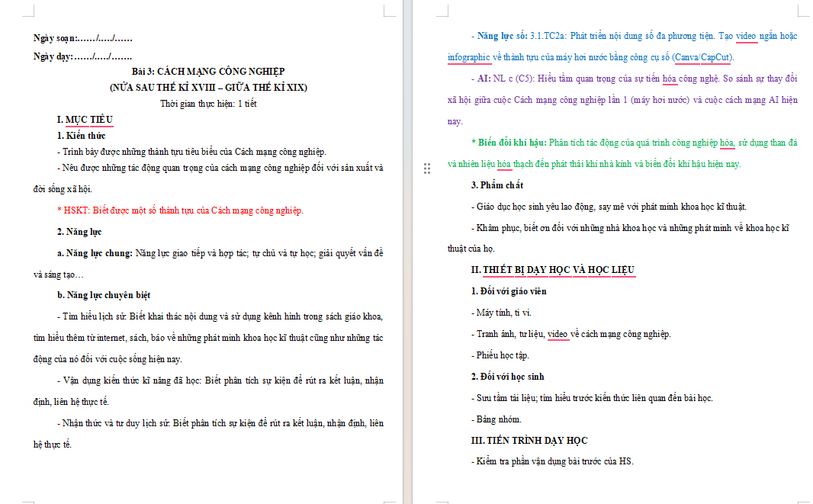Click the underlined 'video' in 'Tranh ảnh' line

pos(558,334)
